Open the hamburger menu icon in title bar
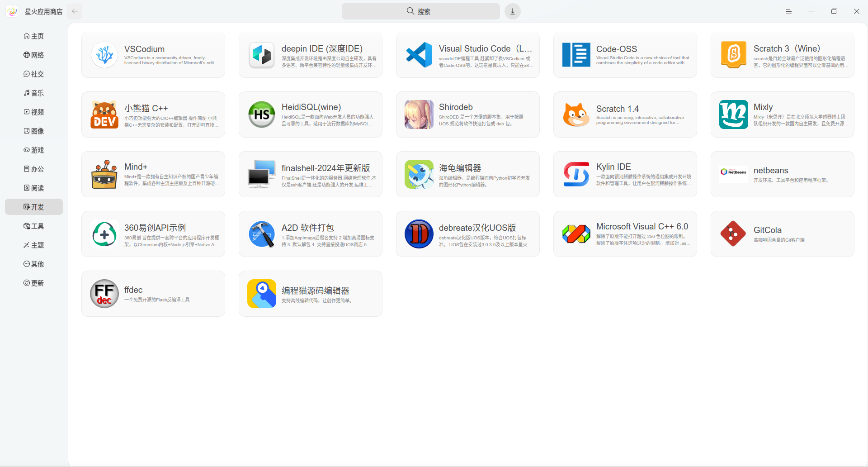 coord(789,11)
